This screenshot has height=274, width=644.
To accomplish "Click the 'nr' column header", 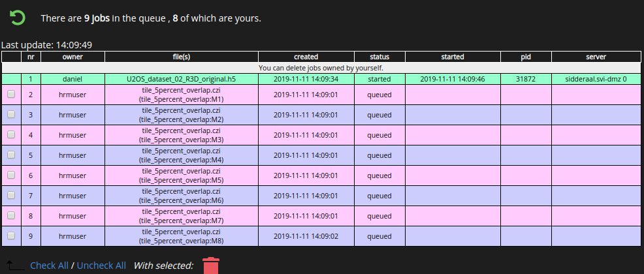I will tap(31, 57).
